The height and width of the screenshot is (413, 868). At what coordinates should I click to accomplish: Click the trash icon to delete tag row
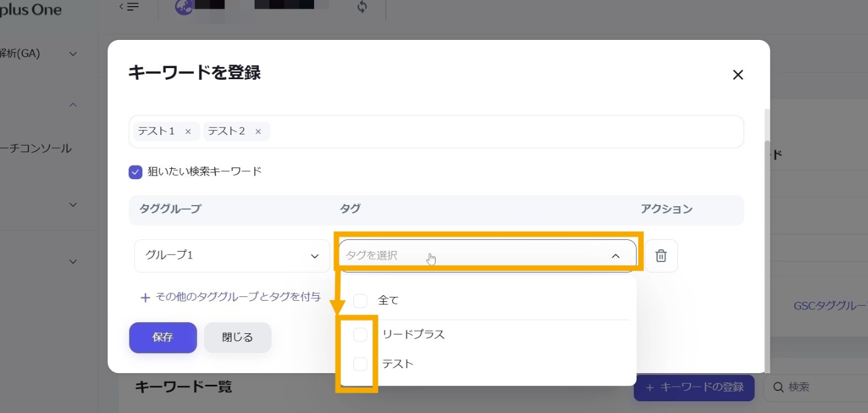661,256
